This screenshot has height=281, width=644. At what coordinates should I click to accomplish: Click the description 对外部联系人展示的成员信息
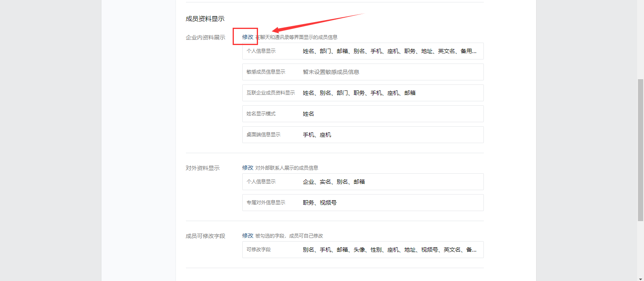coord(287,168)
